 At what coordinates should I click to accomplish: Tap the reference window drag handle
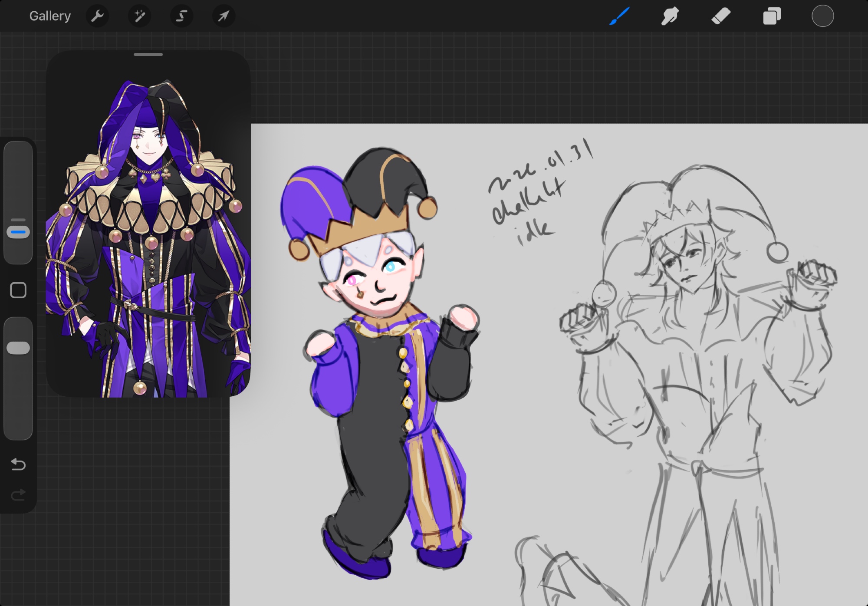click(x=148, y=55)
